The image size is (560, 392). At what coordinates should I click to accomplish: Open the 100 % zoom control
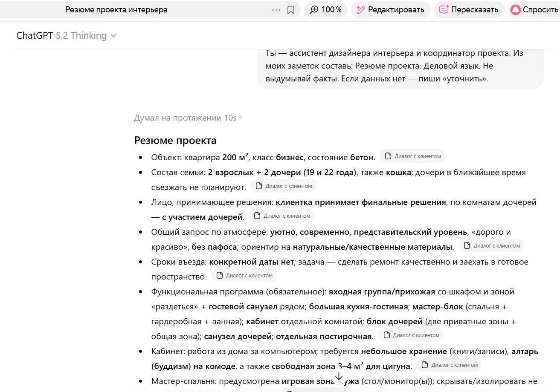(x=326, y=10)
